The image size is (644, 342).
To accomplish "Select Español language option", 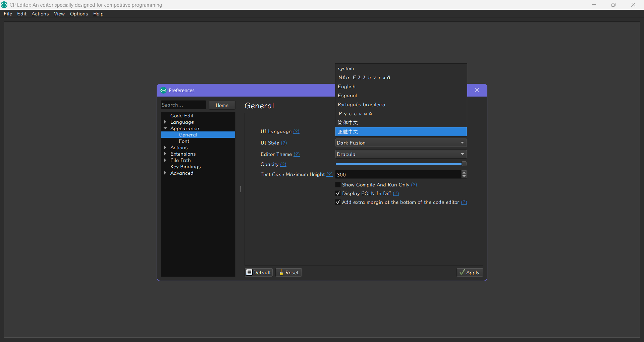I will [x=401, y=96].
